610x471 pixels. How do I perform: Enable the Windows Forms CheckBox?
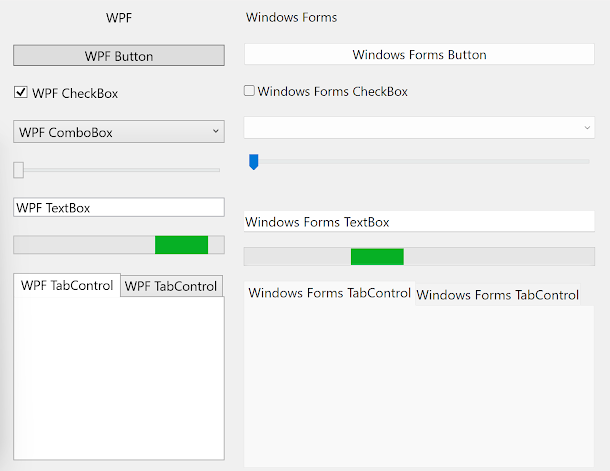[249, 91]
